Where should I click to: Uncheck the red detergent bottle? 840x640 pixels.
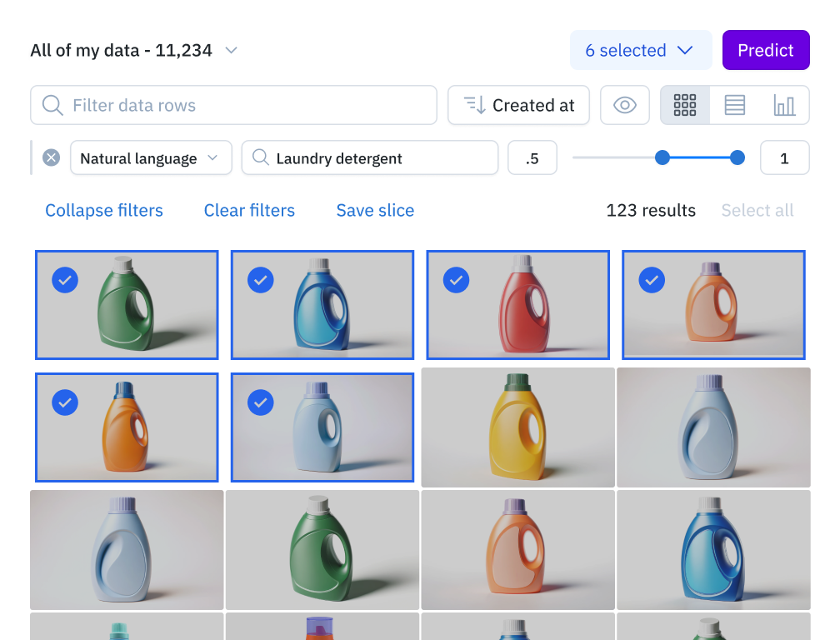click(x=456, y=281)
